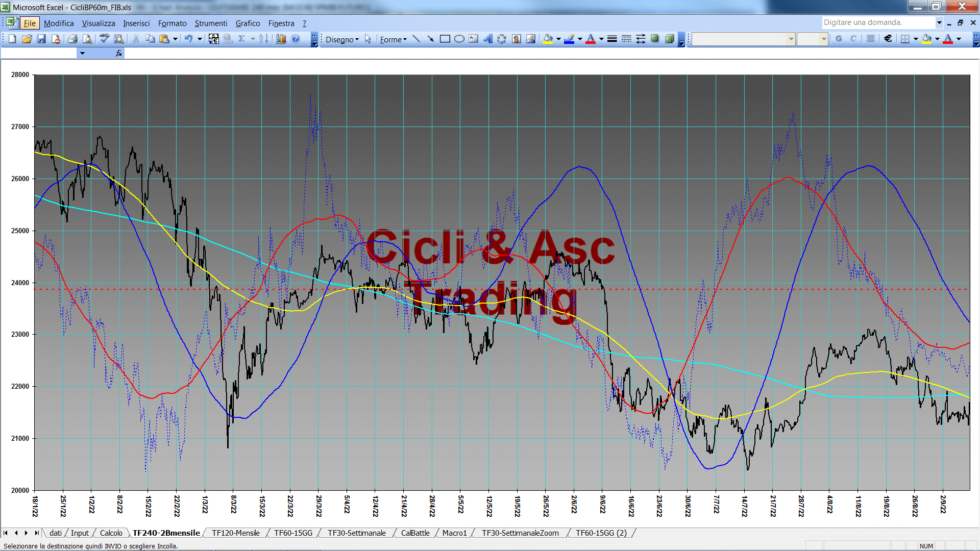Open the Chart Wizard icon

pyautogui.click(x=281, y=39)
